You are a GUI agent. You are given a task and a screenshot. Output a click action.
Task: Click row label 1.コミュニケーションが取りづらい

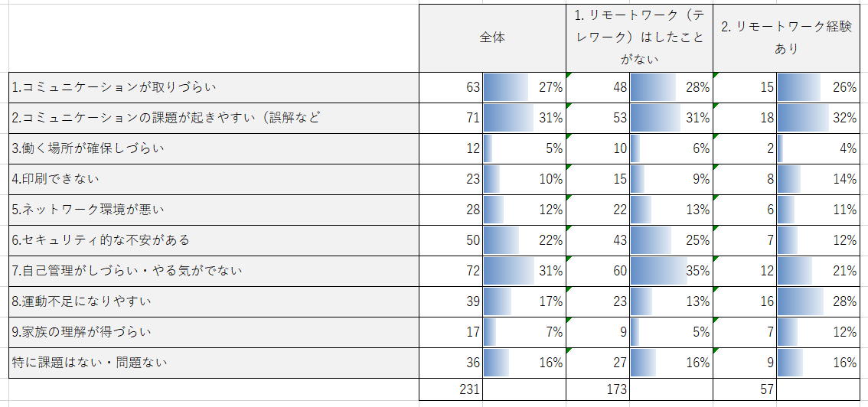[x=214, y=87]
